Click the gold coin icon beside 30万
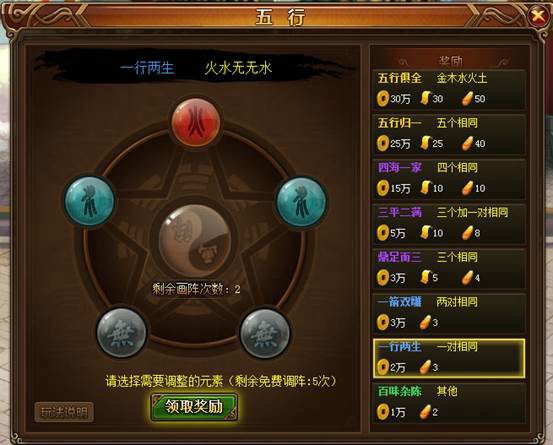Screen dimensions: 553x445 (x=382, y=98)
